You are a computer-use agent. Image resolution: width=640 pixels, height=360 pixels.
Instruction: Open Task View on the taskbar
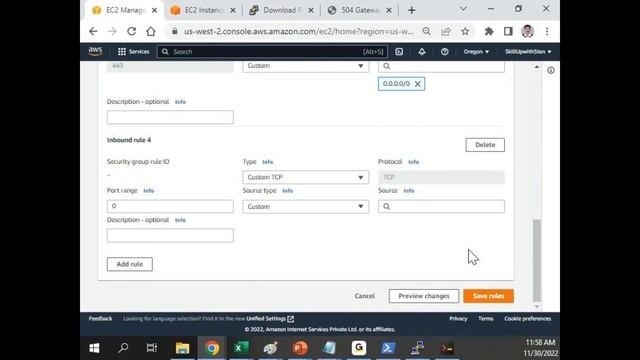[x=152, y=348]
